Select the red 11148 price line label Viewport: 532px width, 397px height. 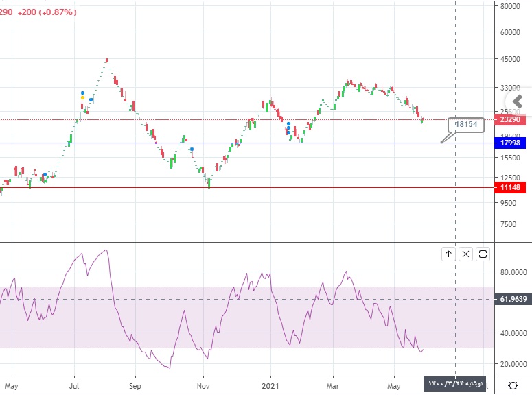[x=510, y=187]
